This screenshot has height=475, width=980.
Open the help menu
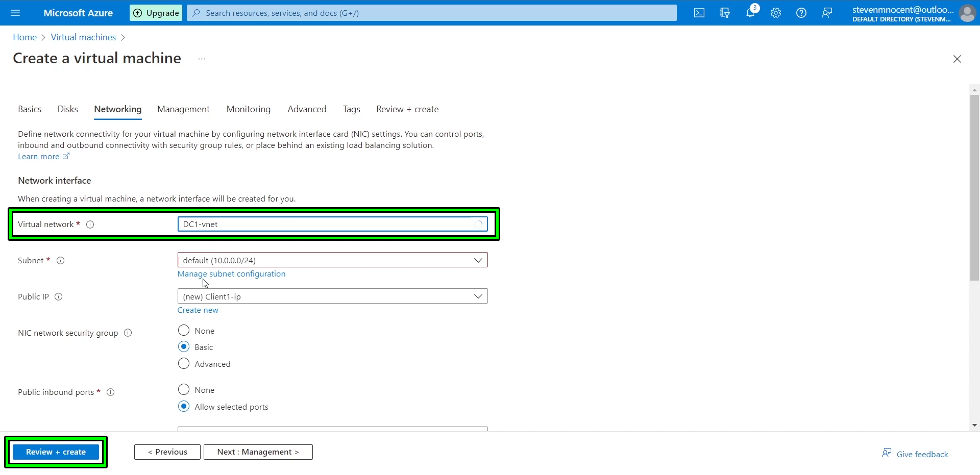click(x=801, y=13)
